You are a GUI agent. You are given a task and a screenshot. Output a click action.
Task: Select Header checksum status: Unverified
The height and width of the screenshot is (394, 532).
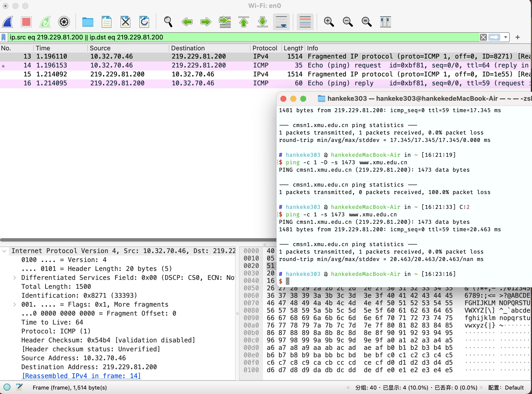[x=91, y=349]
